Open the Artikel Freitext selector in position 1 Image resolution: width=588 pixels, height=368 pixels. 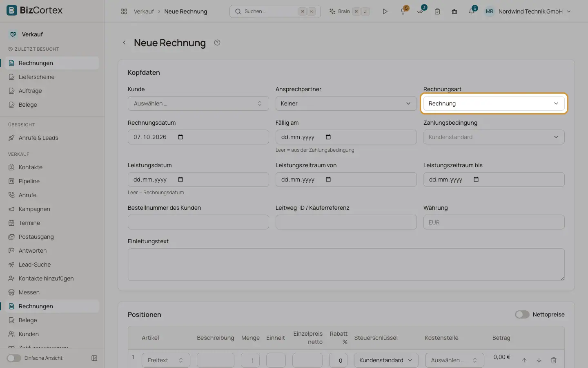click(166, 360)
